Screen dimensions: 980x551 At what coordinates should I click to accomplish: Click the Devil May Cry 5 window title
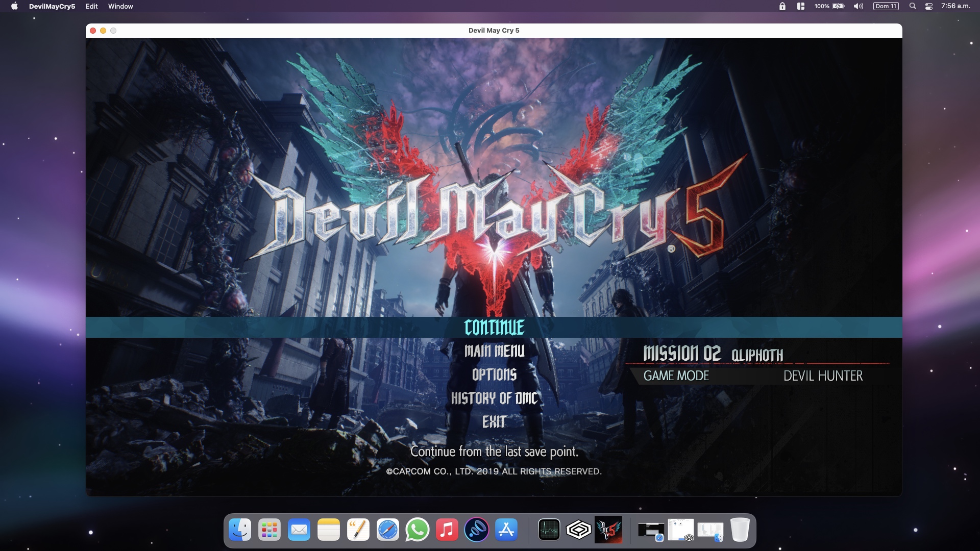494,31
